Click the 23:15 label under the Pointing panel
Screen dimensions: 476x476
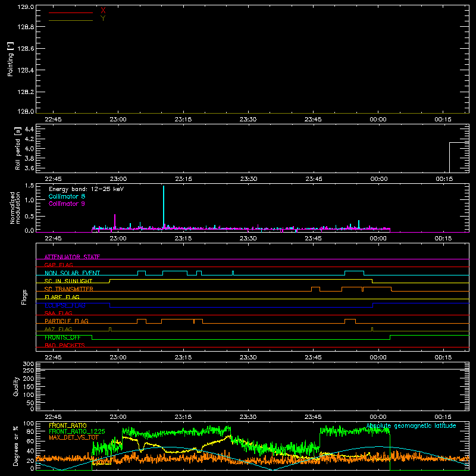(x=183, y=120)
